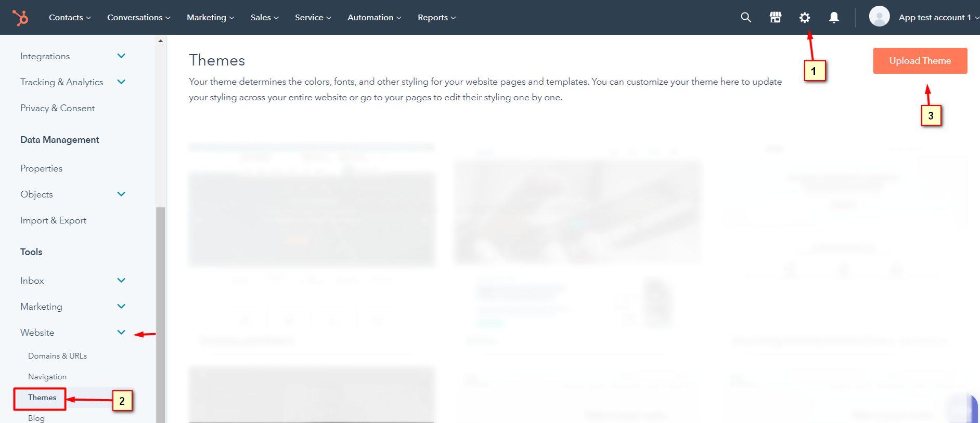
Task: Select Themes in the Website submenu
Action: pyautogui.click(x=42, y=398)
